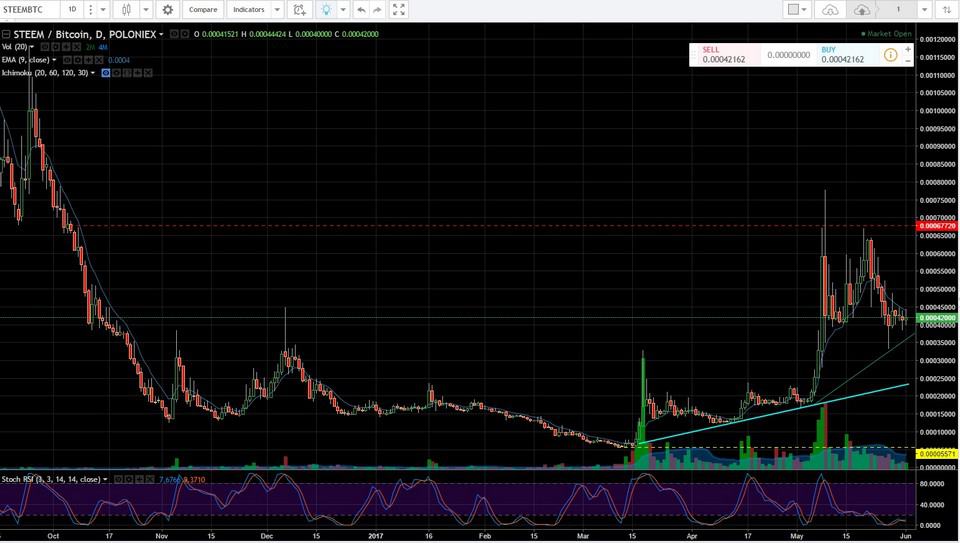Click the 2017 label on time axis
Image resolution: width=960 pixels, height=543 pixels.
pyautogui.click(x=375, y=536)
